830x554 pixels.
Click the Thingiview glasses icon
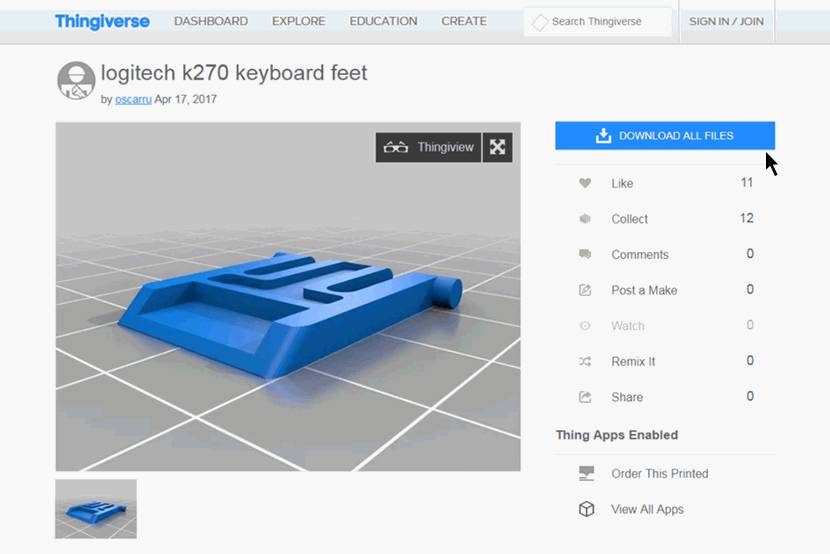(395, 147)
